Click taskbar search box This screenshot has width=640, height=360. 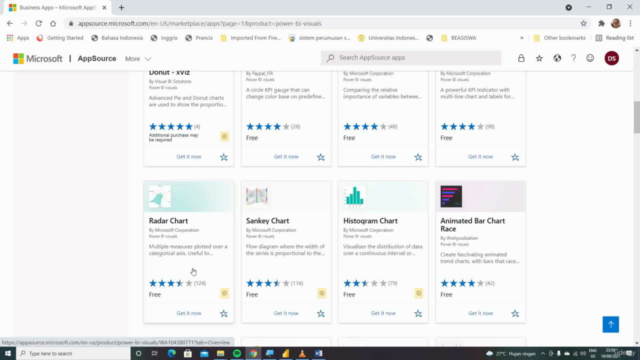pyautogui.click(x=73, y=353)
